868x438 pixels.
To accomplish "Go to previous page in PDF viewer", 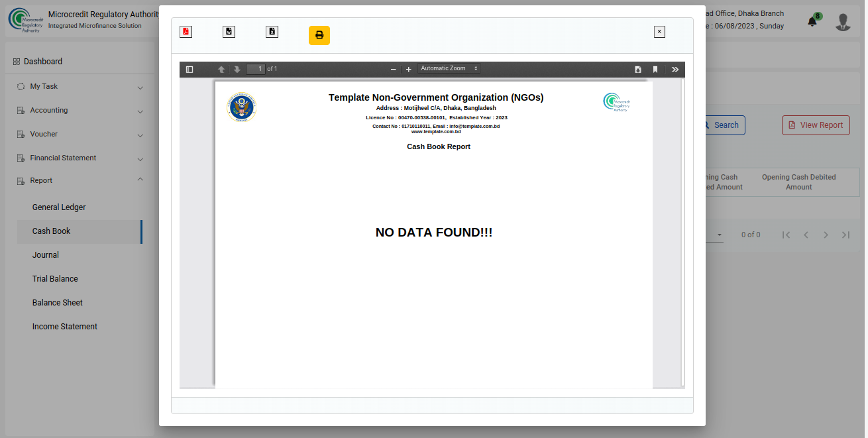I will click(221, 70).
